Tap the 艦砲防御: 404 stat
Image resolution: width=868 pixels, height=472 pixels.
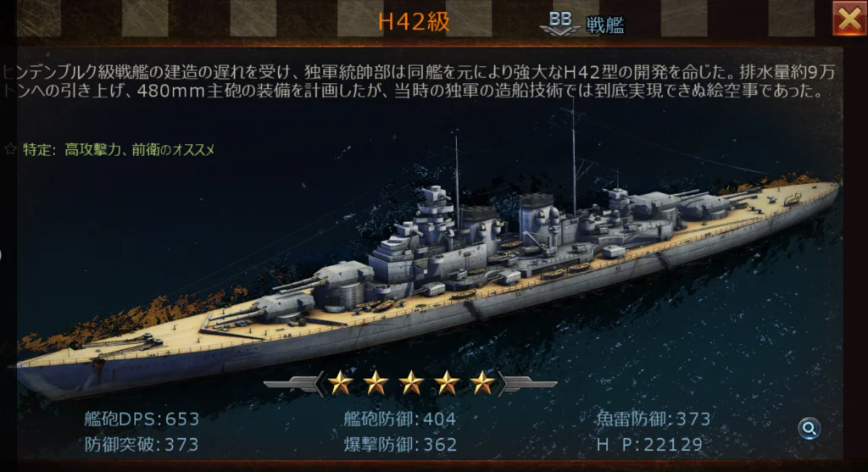[x=400, y=419]
